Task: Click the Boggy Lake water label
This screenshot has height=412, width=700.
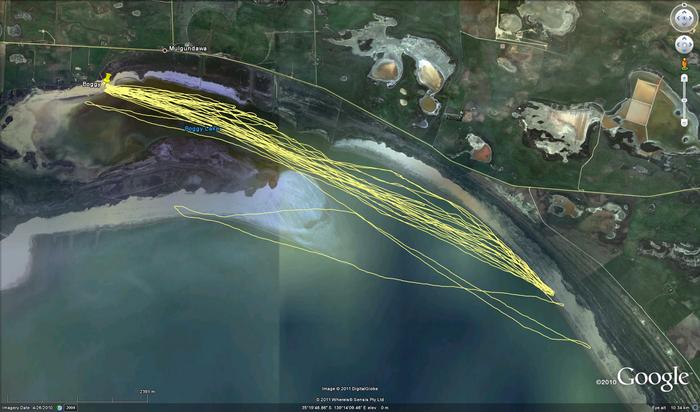Action: pyautogui.click(x=202, y=130)
